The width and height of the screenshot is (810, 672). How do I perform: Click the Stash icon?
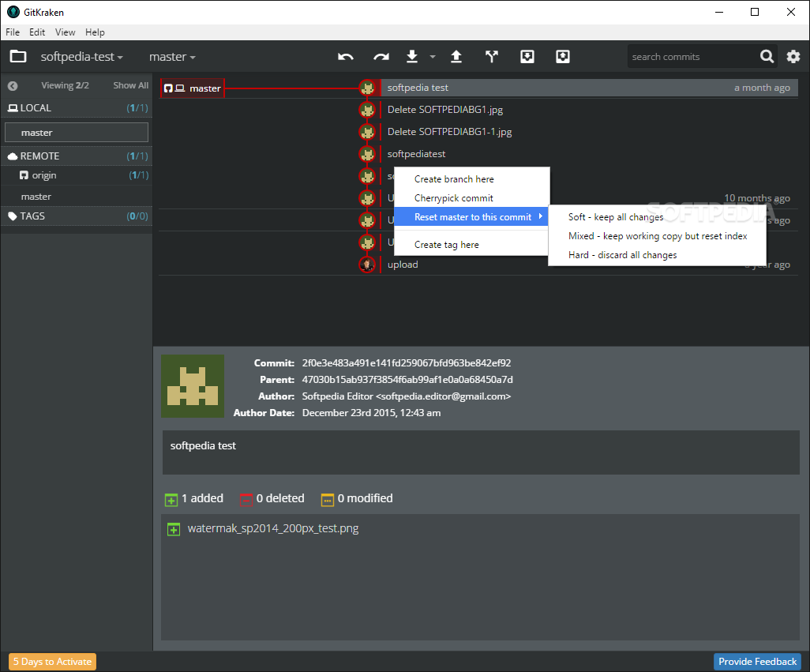[x=527, y=56]
